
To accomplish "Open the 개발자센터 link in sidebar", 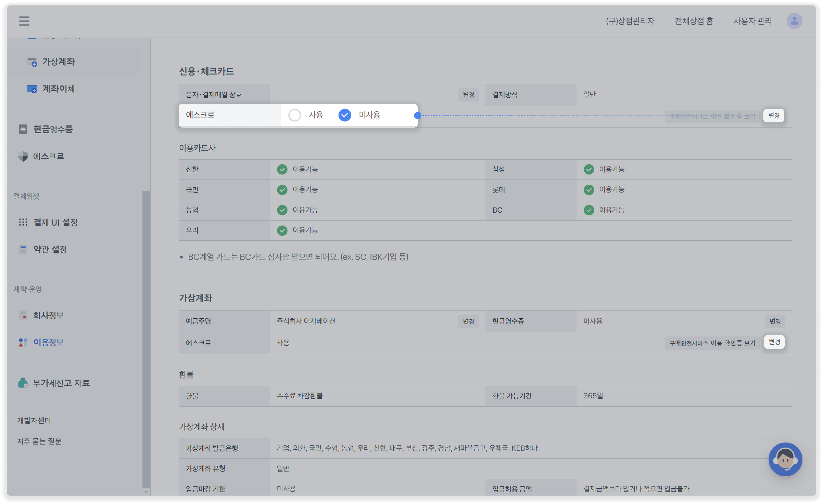I will point(34,420).
